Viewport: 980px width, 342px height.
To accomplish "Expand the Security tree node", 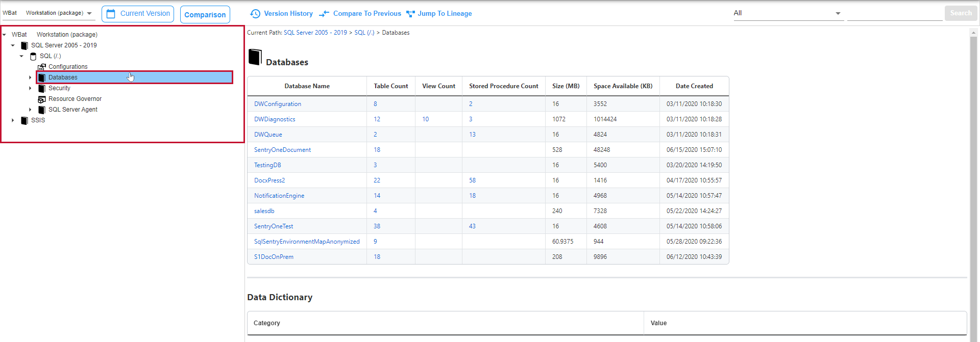I will (x=30, y=88).
